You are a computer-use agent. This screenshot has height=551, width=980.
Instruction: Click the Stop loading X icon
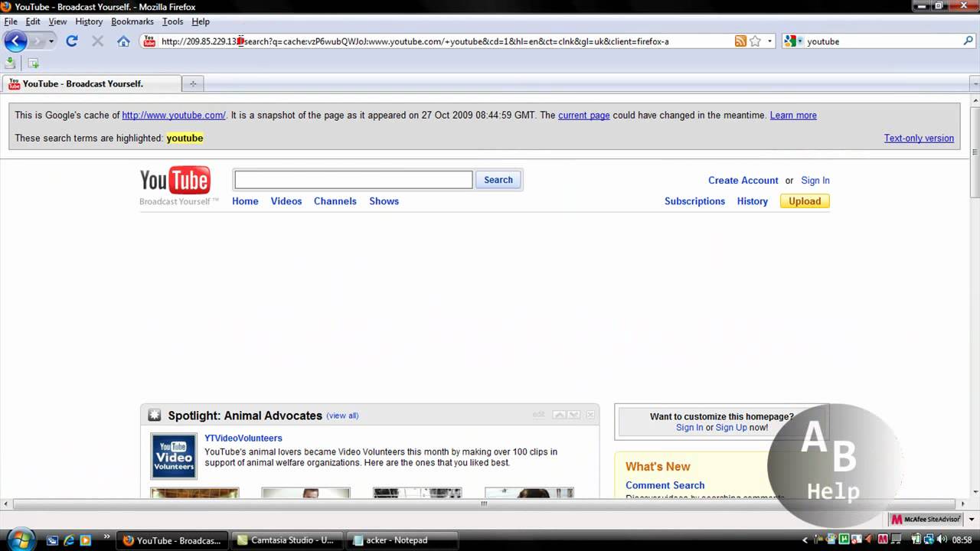97,41
